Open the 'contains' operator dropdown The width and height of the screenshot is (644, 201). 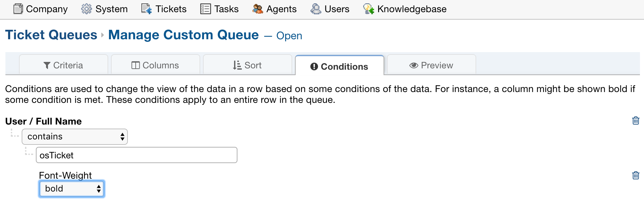[x=75, y=137]
